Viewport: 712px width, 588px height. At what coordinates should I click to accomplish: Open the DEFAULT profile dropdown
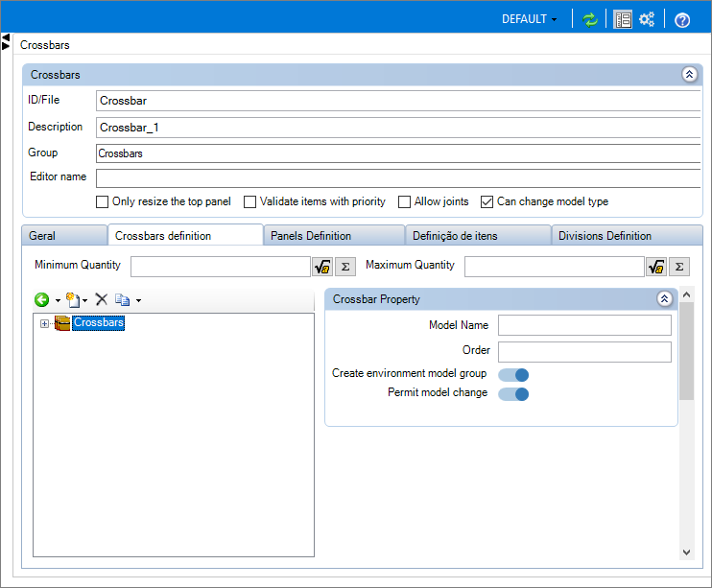point(529,19)
